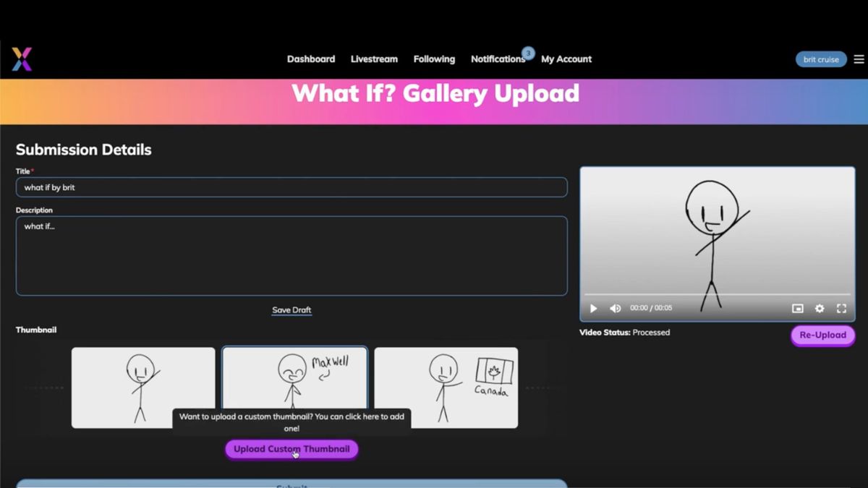868x488 pixels.
Task: Open the hamburger menu in the header
Action: click(x=858, y=59)
